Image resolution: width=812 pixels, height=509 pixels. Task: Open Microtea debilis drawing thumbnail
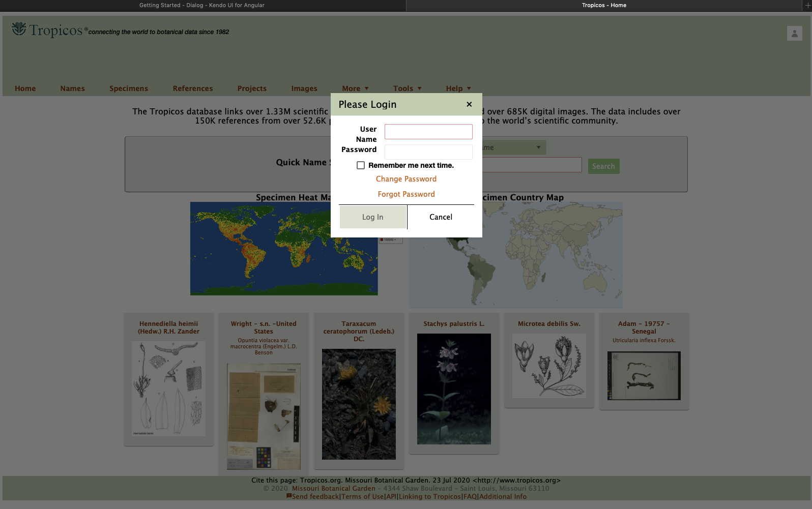(549, 366)
